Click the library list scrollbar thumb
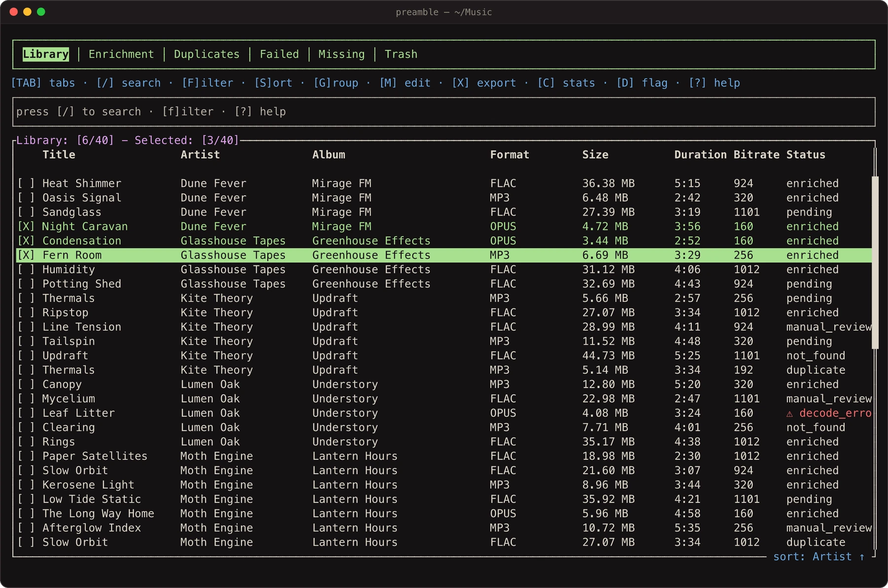 pos(875,262)
